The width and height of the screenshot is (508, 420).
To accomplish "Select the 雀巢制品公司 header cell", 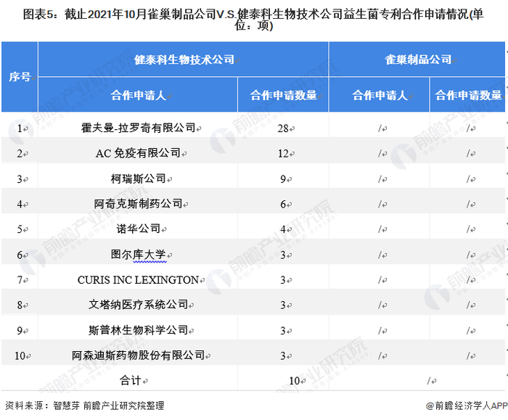I will 418,59.
